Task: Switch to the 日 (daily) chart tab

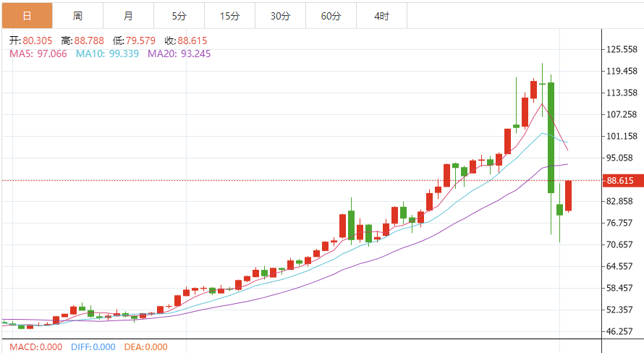Action: 27,15
